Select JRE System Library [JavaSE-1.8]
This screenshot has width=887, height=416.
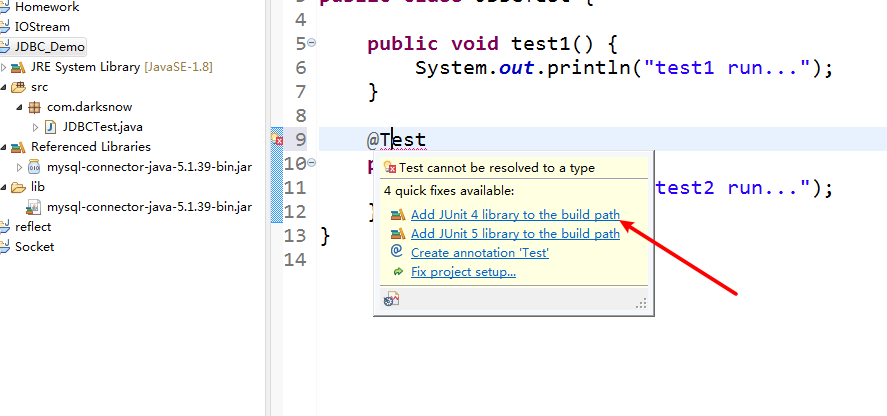click(x=122, y=67)
